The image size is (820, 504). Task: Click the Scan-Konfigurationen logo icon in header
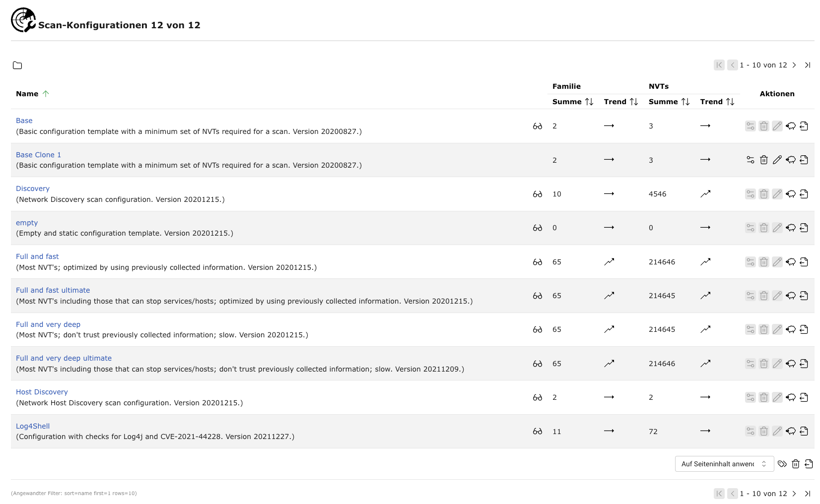23,20
